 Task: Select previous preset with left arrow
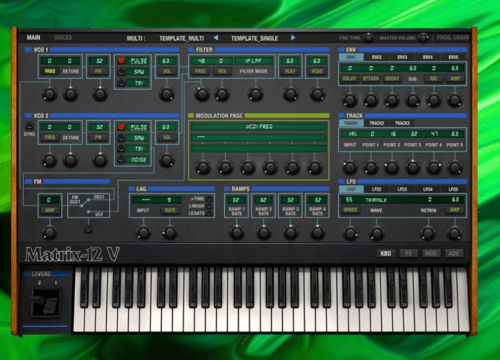(216, 38)
